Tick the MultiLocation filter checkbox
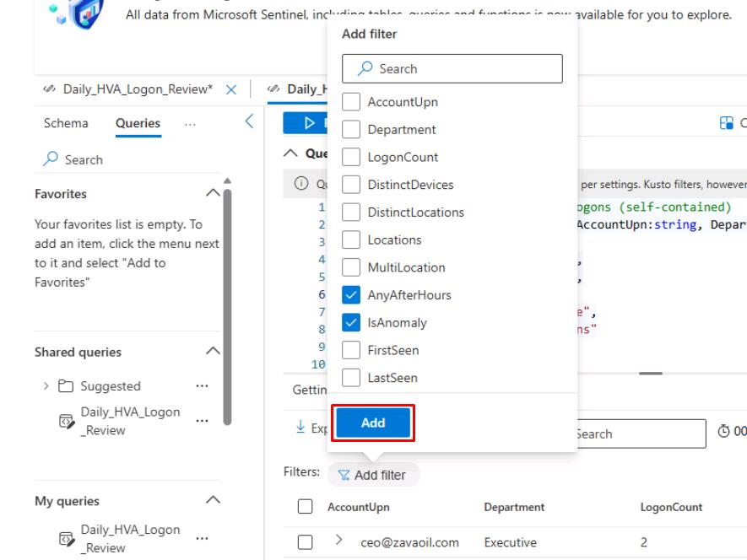Image resolution: width=747 pixels, height=560 pixels. click(x=351, y=267)
